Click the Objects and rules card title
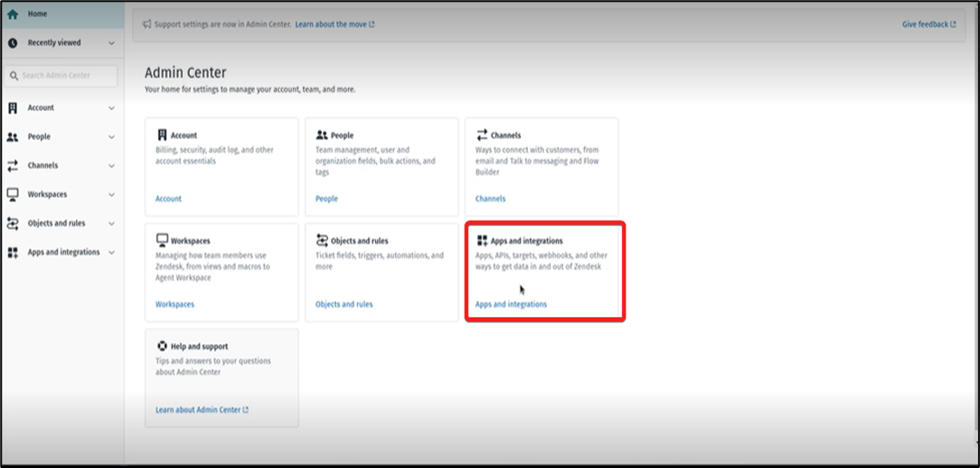Viewport: 980px width, 468px height. [x=360, y=240]
